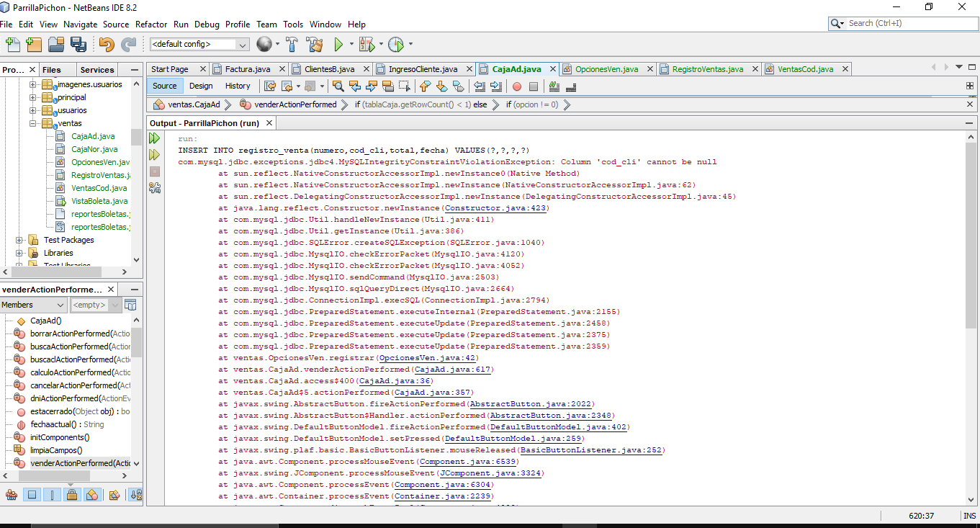980x528 pixels.
Task: Expand the imagenes.usuarios package node
Action: [32, 84]
